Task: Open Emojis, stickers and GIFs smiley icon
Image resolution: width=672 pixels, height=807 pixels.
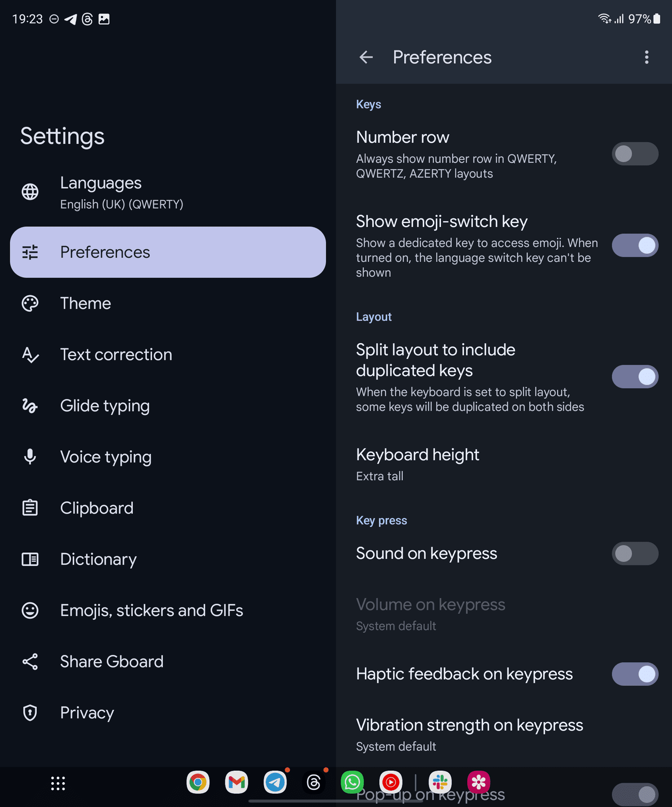Action: pyautogui.click(x=30, y=611)
